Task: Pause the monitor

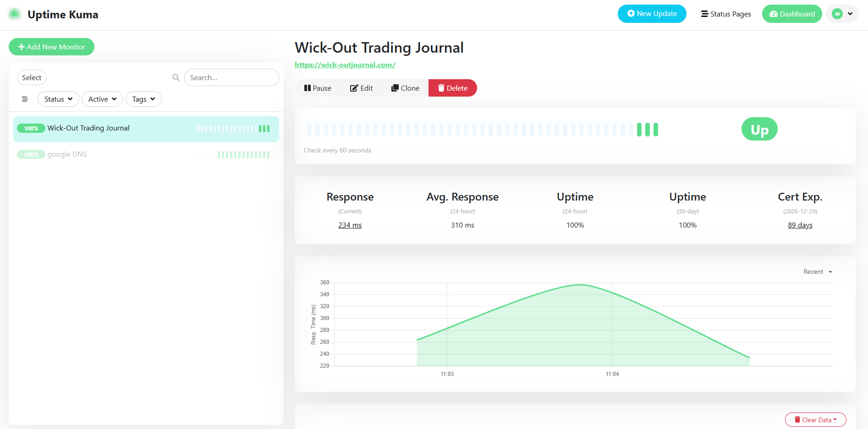Action: coord(318,88)
